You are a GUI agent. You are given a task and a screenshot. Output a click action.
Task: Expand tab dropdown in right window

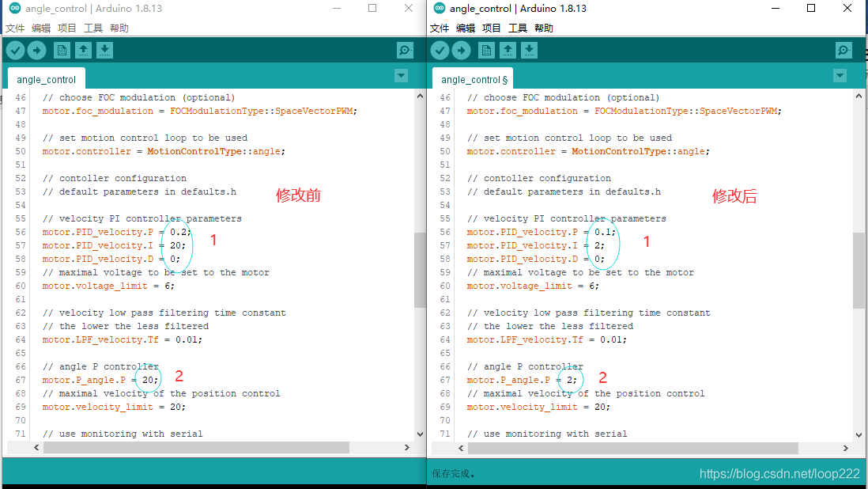tap(840, 76)
